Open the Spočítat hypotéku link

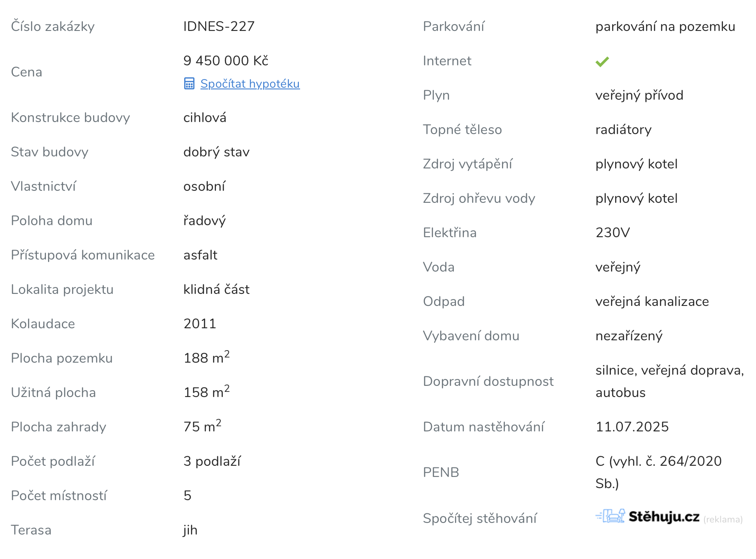(250, 83)
